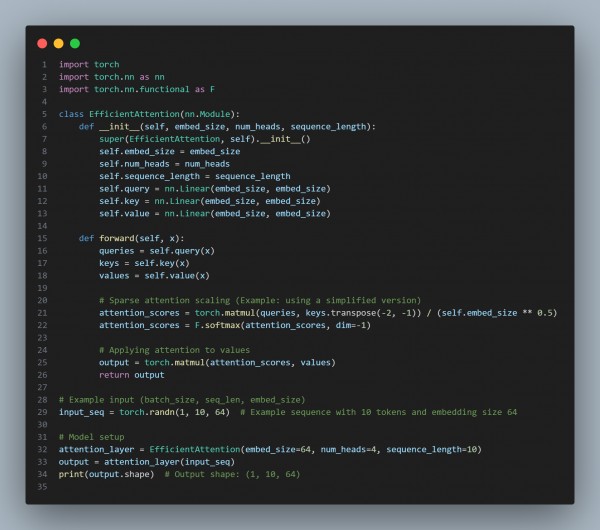Click the red close window dot
Image resolution: width=600 pixels, height=530 pixels.
click(x=42, y=44)
